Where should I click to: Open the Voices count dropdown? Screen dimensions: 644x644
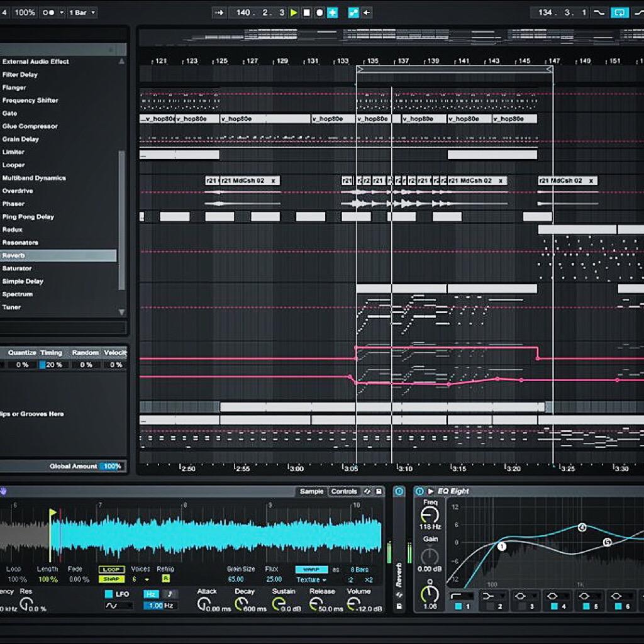pos(140,580)
